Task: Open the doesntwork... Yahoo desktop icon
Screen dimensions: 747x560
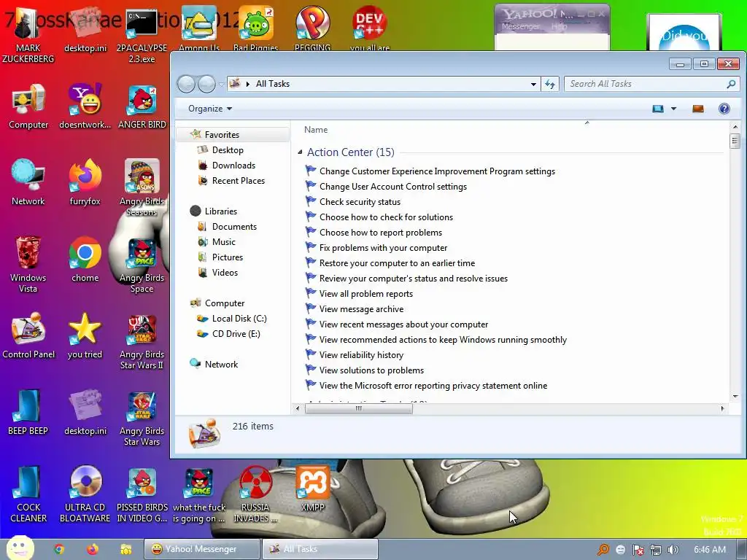Action: coord(85,106)
